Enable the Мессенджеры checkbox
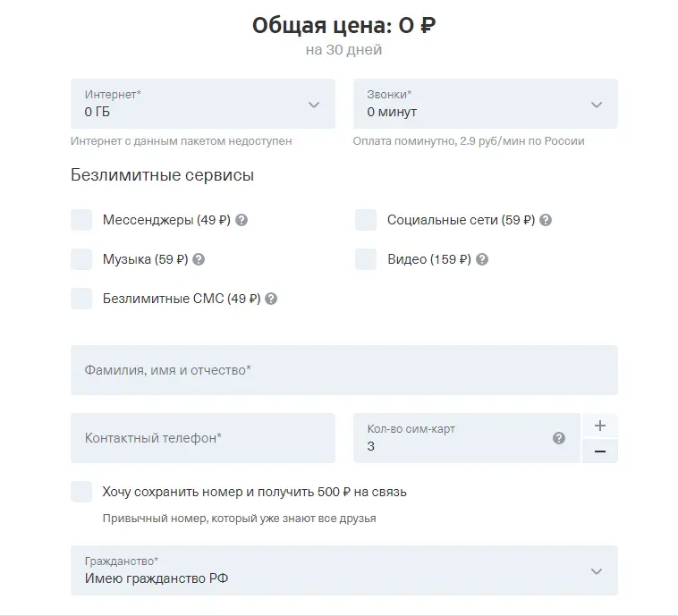Viewport: 678px width, 616px height. (x=81, y=220)
